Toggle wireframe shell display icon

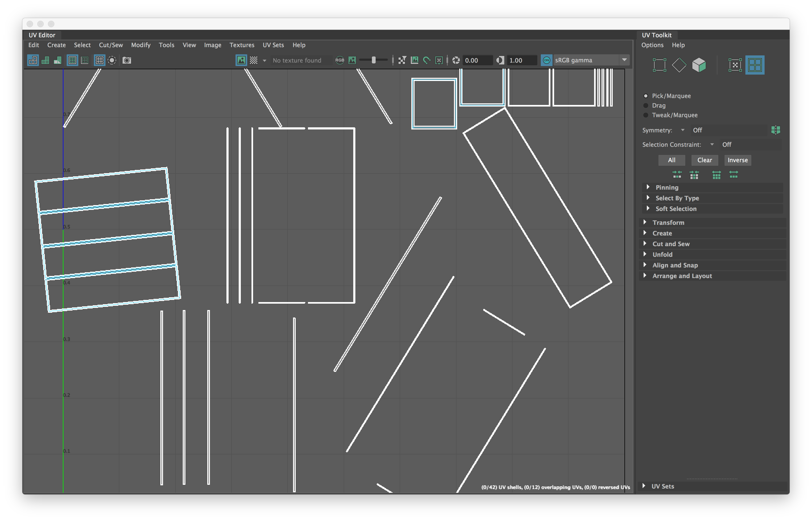point(33,60)
